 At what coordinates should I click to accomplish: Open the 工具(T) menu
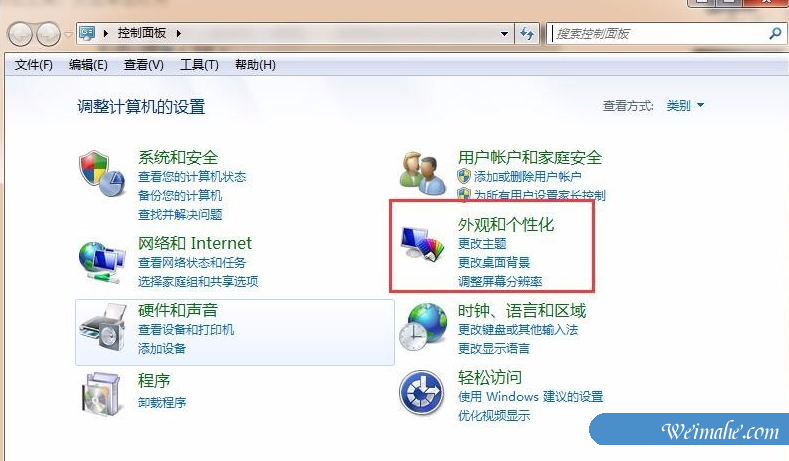coord(199,65)
